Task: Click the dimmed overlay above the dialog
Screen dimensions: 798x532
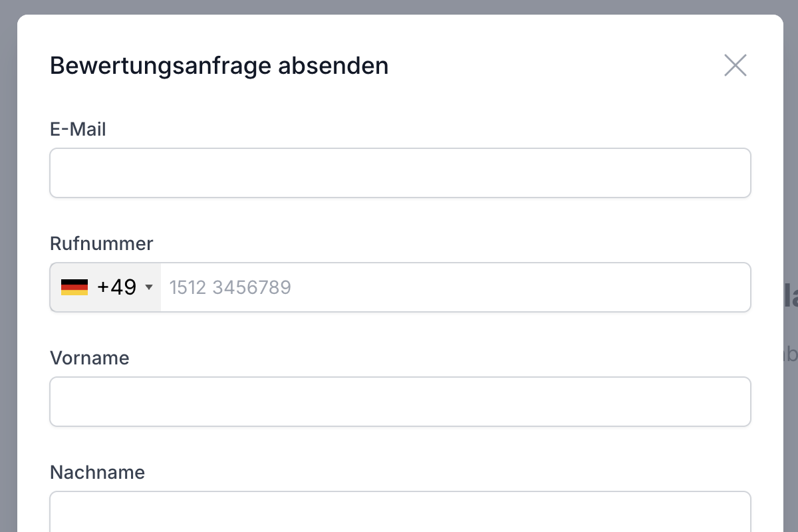Action: [x=399, y=7]
